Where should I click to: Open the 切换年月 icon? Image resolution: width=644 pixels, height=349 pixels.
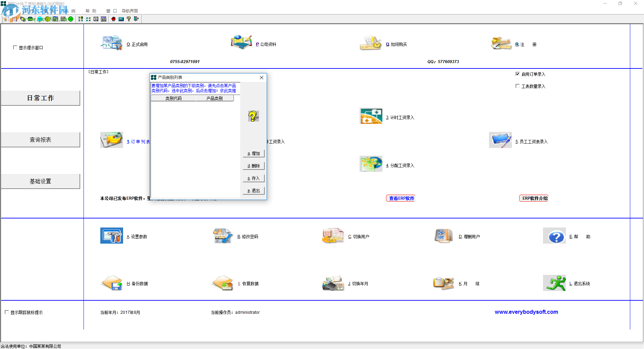coord(333,283)
